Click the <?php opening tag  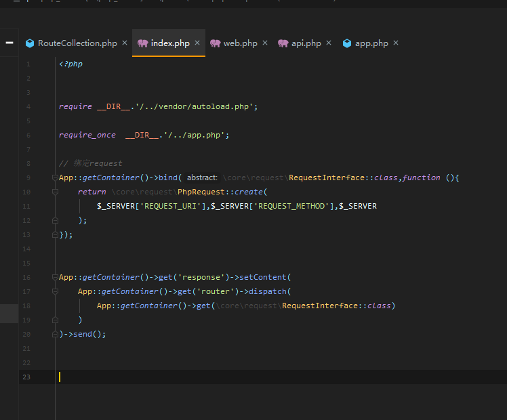[70, 64]
